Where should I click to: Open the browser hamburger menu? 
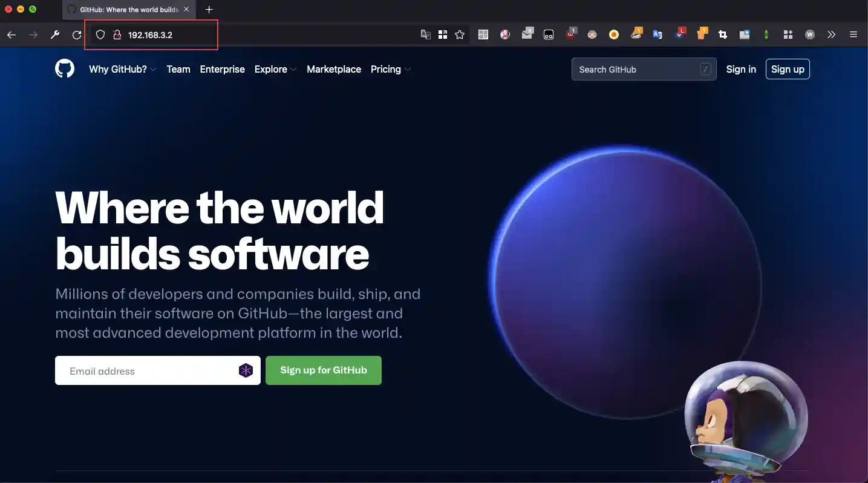point(853,35)
